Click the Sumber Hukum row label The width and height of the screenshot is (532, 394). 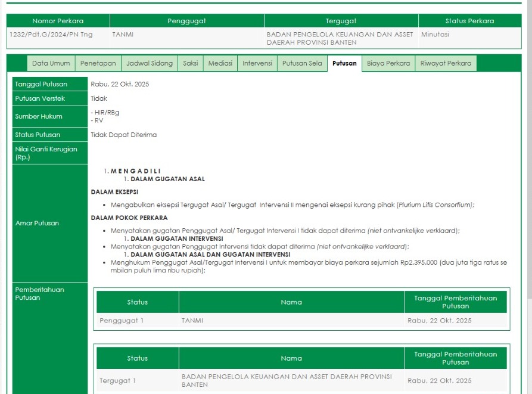[x=39, y=116]
